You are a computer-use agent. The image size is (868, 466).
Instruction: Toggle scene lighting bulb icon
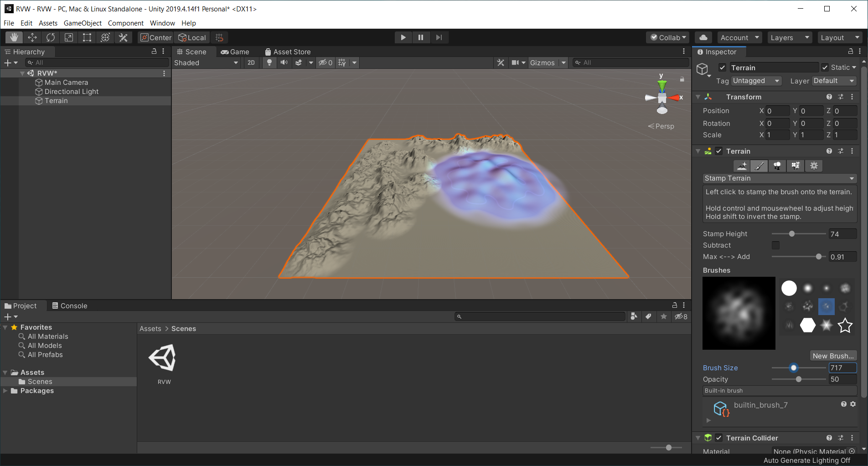click(269, 62)
